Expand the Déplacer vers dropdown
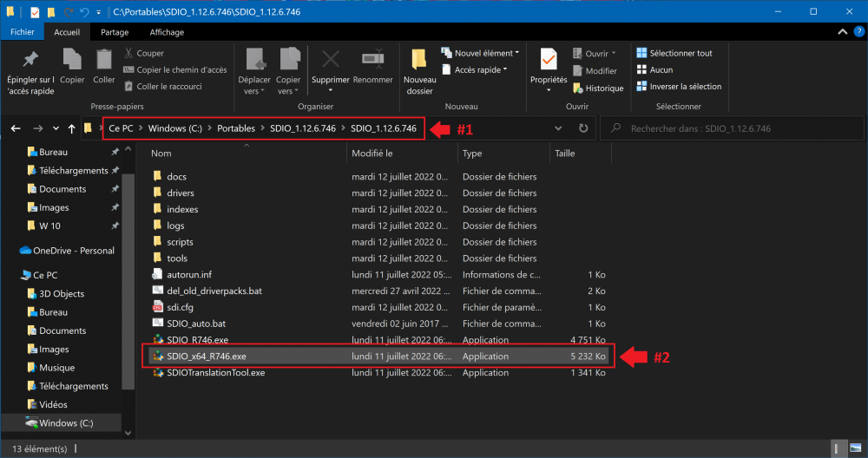This screenshot has width=868, height=458. 254,91
